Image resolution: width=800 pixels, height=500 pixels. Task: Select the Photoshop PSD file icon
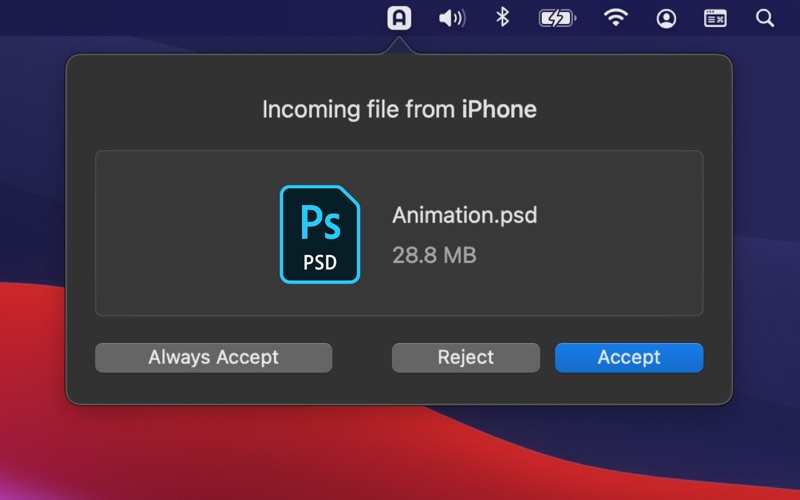coord(320,234)
